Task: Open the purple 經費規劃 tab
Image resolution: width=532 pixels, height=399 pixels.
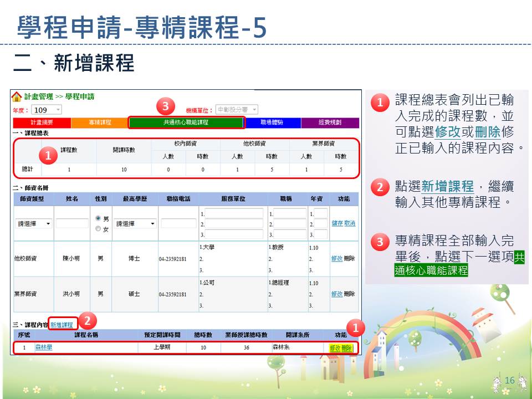Action: (330, 122)
